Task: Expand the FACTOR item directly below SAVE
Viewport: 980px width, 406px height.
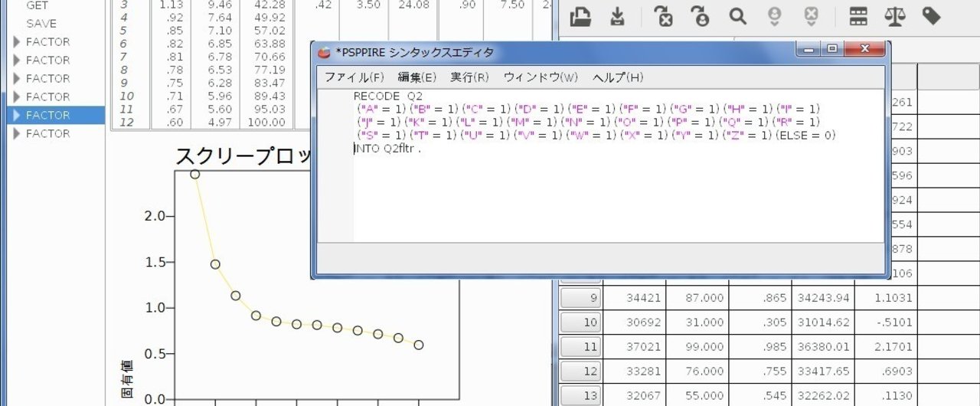Action: tap(16, 41)
